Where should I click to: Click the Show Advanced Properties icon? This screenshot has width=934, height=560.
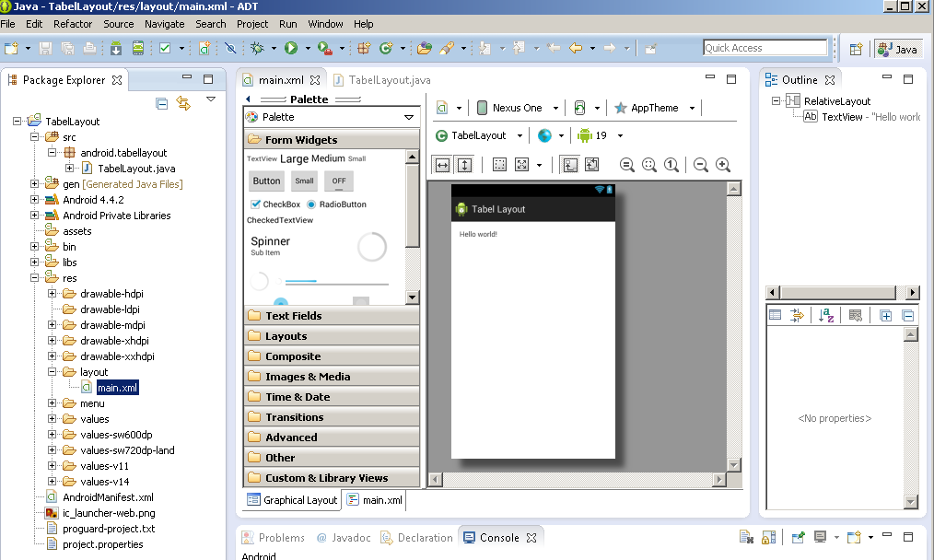tap(797, 315)
